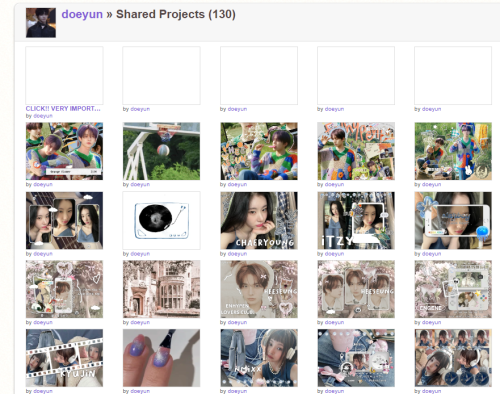Click doeyun link under basketball hoop project

[140, 184]
